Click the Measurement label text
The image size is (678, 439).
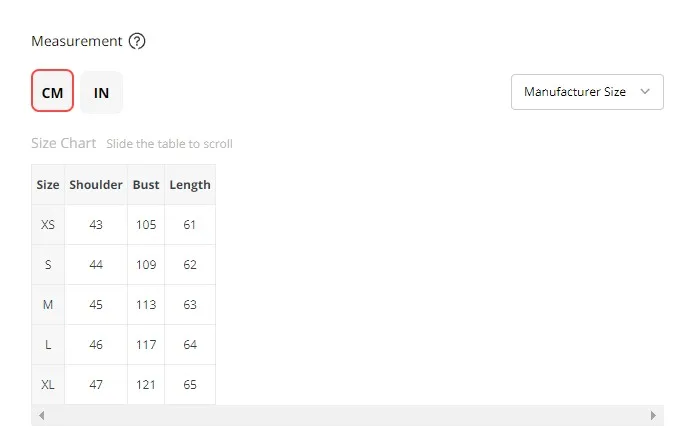[77, 41]
